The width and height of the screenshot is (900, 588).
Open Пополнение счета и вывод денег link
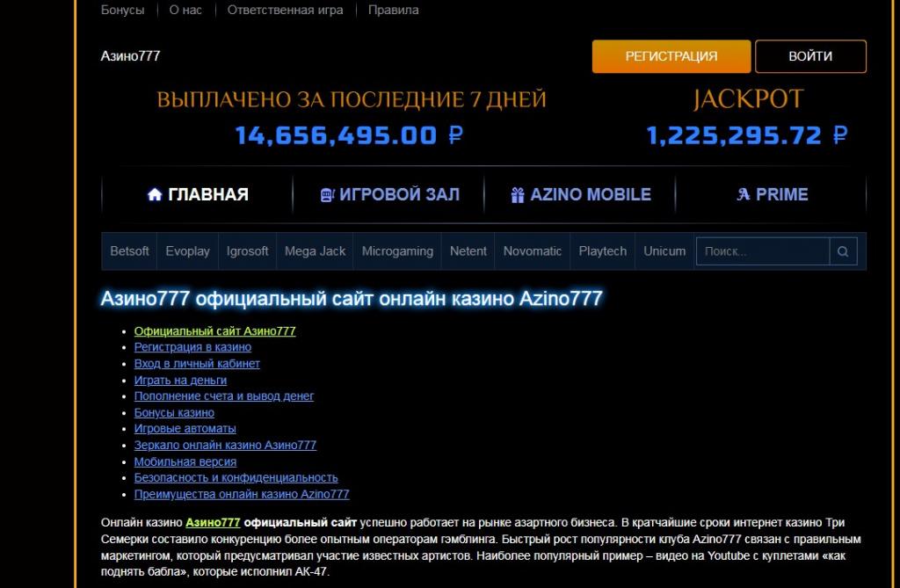pos(224,396)
